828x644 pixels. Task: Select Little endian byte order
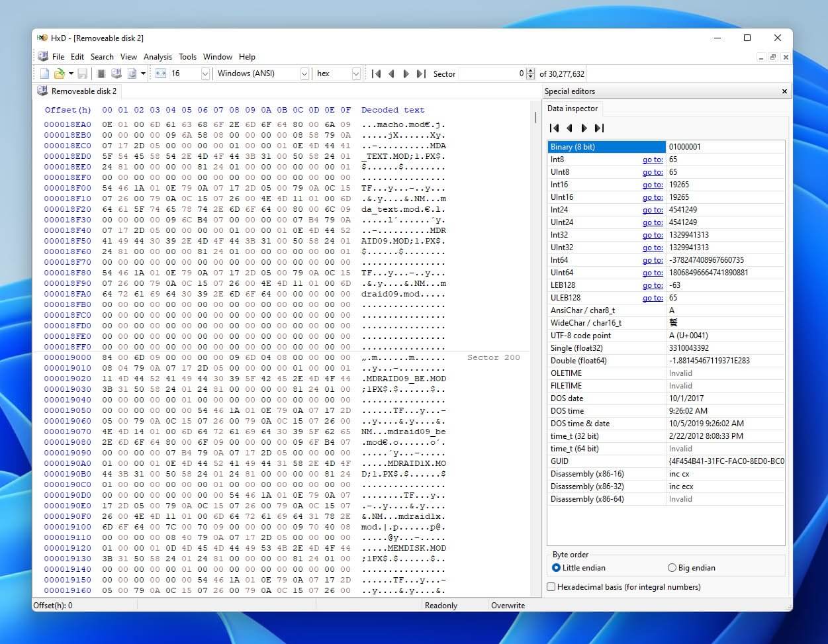556,568
